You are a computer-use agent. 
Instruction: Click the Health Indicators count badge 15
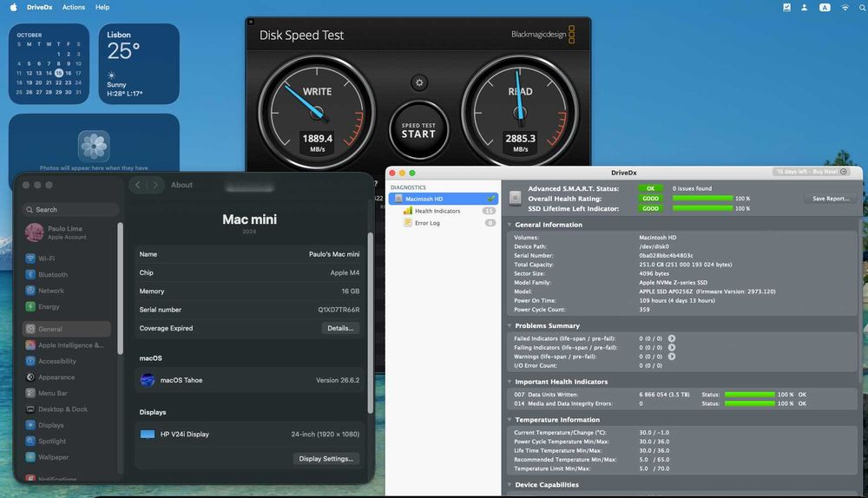[x=489, y=211]
